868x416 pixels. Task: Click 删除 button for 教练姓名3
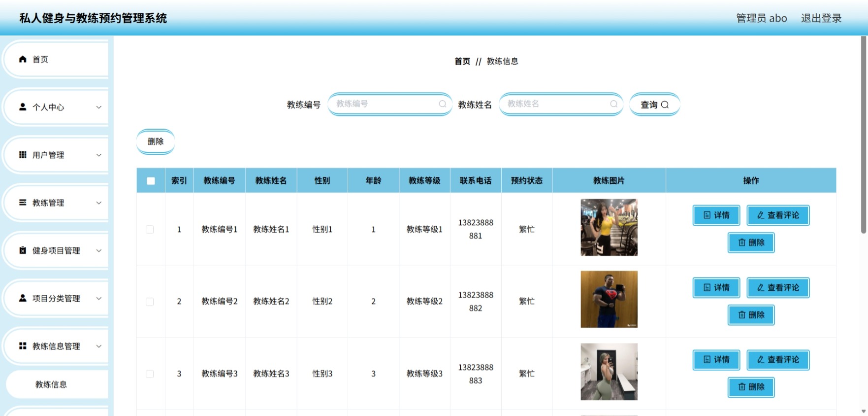[x=751, y=387]
